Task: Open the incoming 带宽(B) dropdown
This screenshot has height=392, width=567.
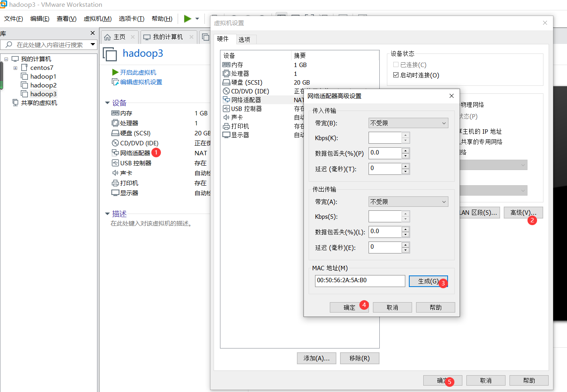Action: click(x=408, y=123)
